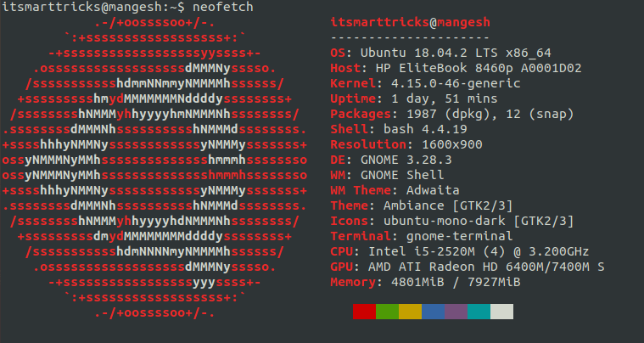
Task: Select the green color block
Action: pyautogui.click(x=387, y=312)
